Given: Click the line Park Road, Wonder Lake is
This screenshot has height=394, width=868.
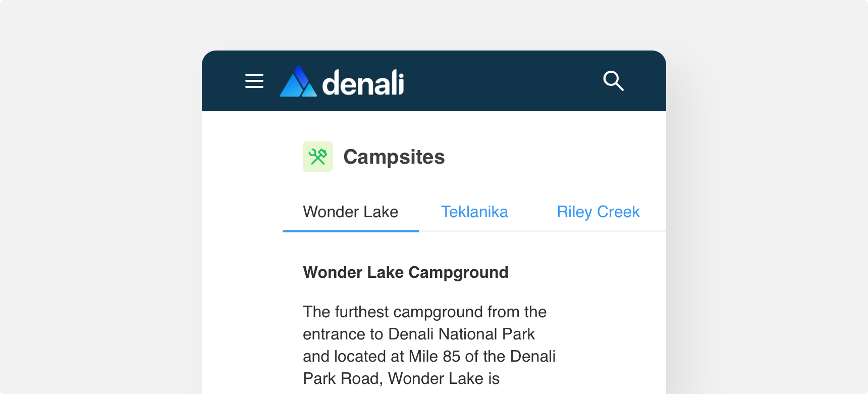Looking at the screenshot, I should click(401, 379).
